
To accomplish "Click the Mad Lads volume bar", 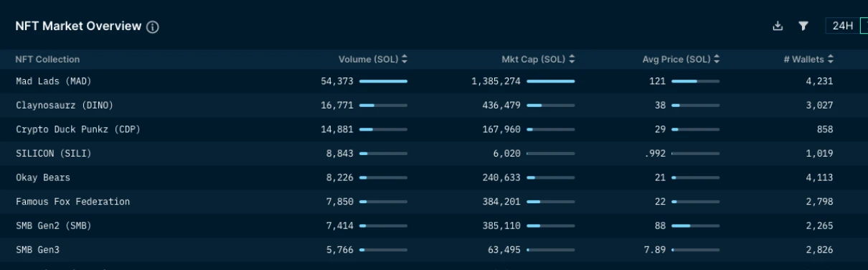I will click(x=383, y=81).
